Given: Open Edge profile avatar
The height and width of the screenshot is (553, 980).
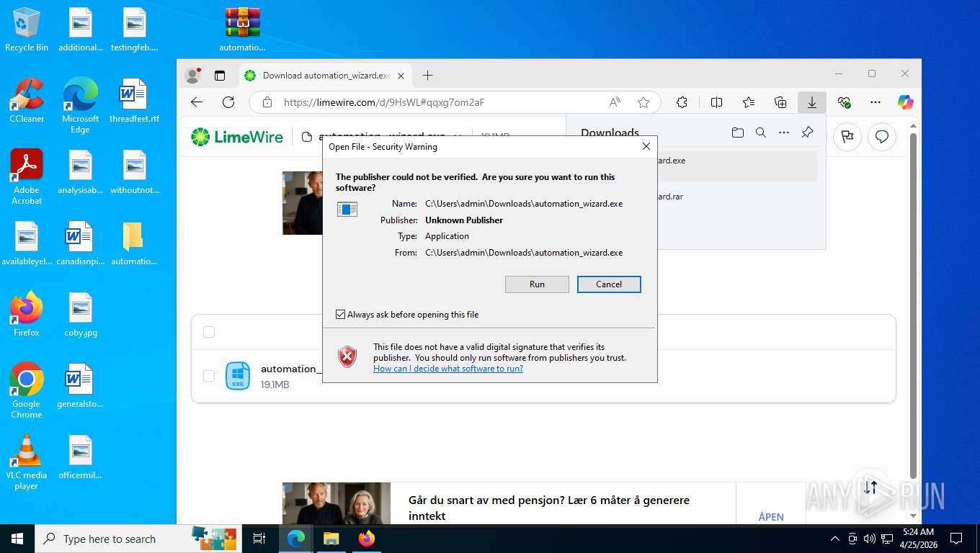Looking at the screenshot, I should coord(192,76).
